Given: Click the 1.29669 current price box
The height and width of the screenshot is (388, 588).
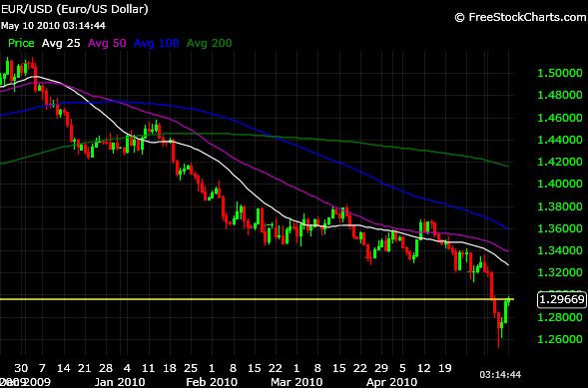Looking at the screenshot, I should point(561,299).
